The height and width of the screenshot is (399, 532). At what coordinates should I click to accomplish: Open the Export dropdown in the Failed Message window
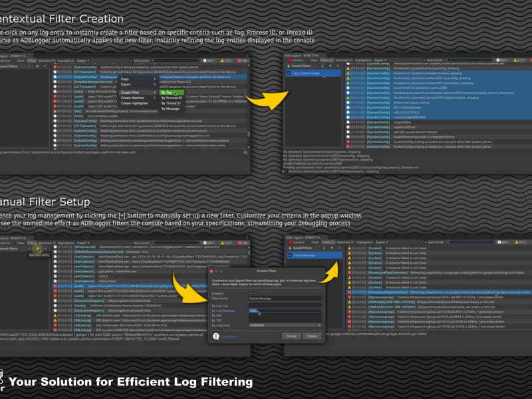click(382, 242)
